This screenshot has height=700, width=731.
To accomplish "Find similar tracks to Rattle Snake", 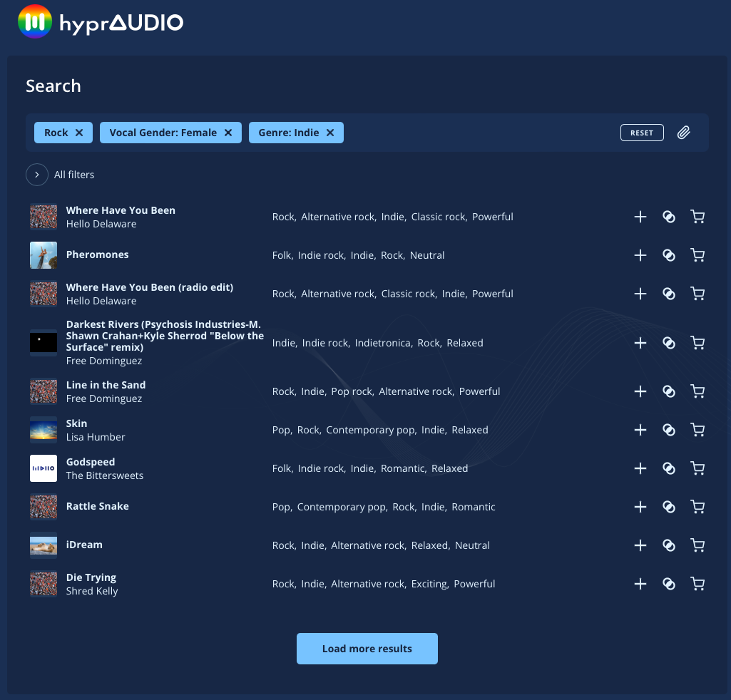I will pyautogui.click(x=669, y=507).
